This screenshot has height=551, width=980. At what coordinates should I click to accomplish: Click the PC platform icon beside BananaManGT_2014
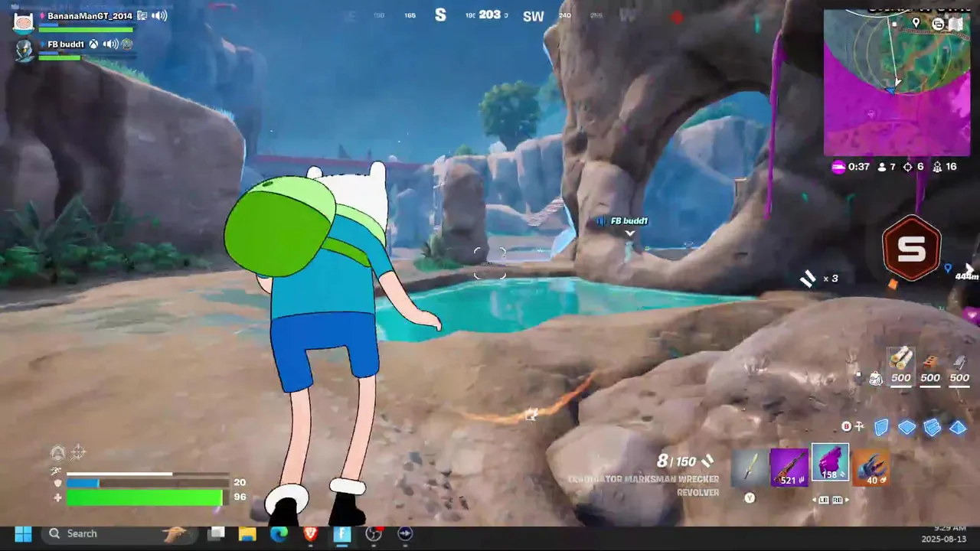142,16
